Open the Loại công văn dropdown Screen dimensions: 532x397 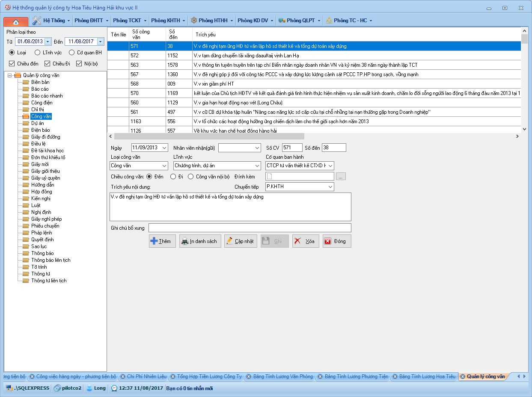[165, 166]
